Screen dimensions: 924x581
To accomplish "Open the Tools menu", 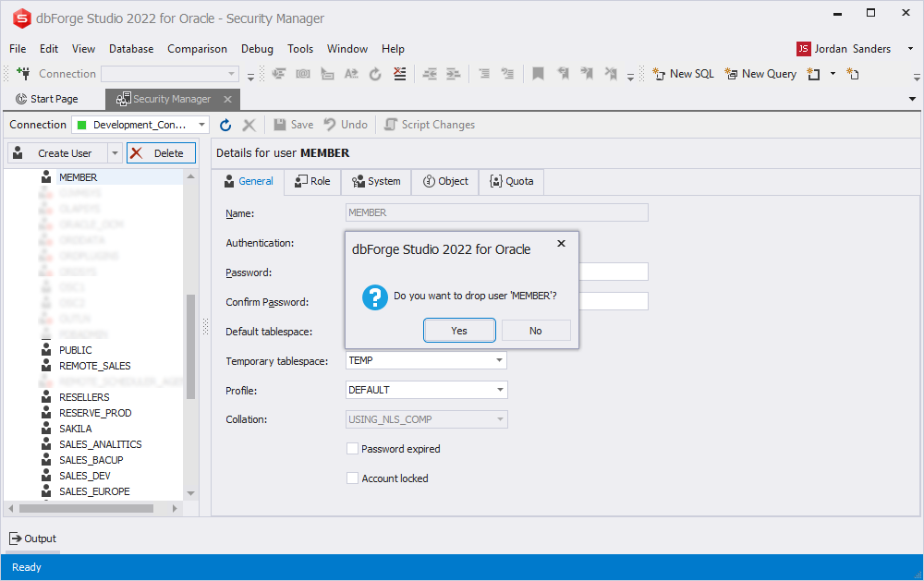I will 300,49.
